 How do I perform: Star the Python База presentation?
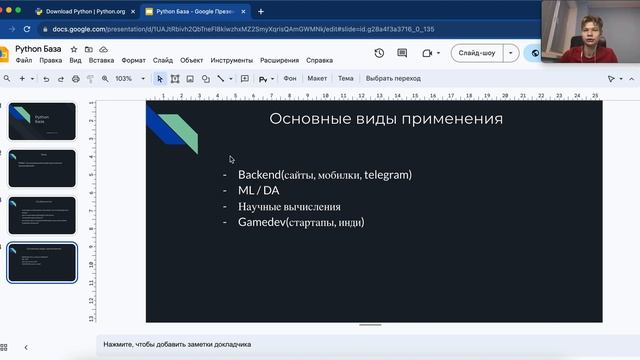74,49
